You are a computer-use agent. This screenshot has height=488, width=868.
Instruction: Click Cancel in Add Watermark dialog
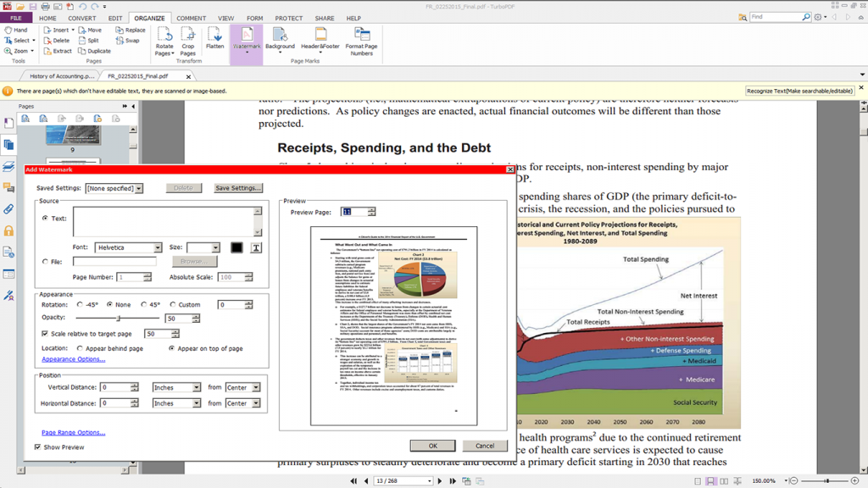pyautogui.click(x=485, y=446)
